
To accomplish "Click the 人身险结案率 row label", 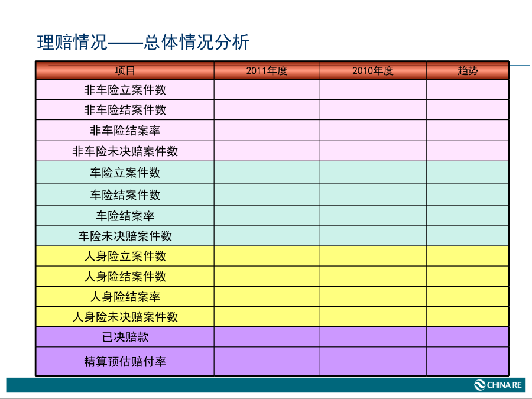I will pos(125,297).
